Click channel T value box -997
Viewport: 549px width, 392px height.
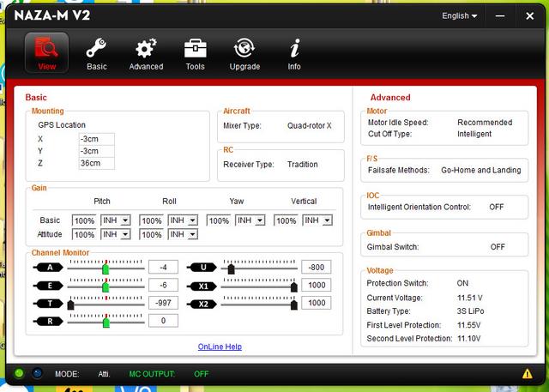click(163, 303)
